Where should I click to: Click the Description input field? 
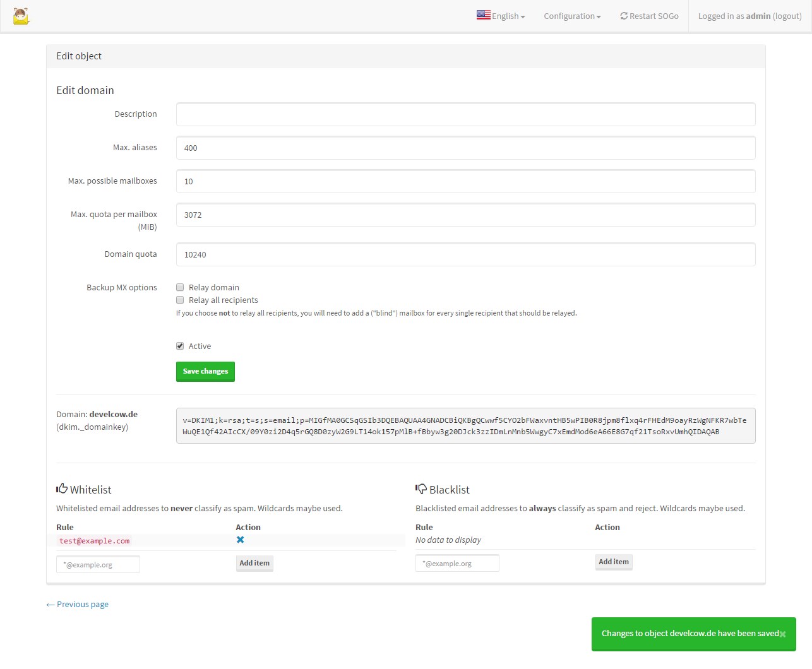click(465, 114)
